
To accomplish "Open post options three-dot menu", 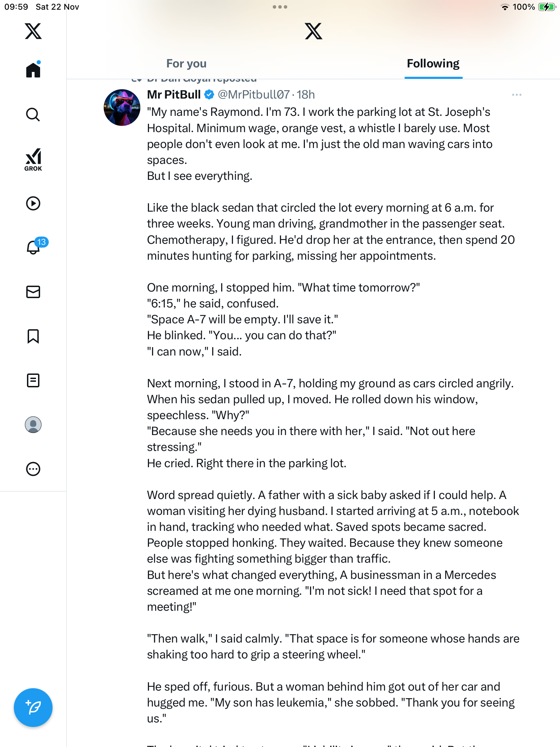I will [516, 95].
